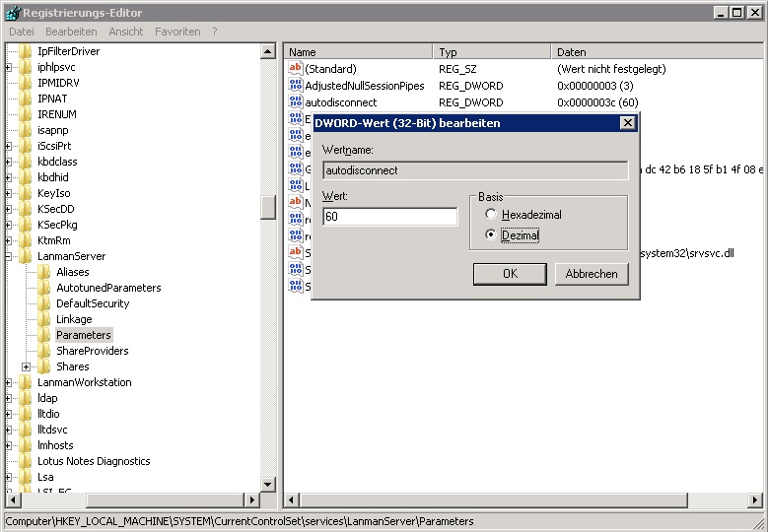Click the tree pane vertical scrollbar thumb
Image resolution: width=768 pixels, height=532 pixels.
click(x=268, y=207)
